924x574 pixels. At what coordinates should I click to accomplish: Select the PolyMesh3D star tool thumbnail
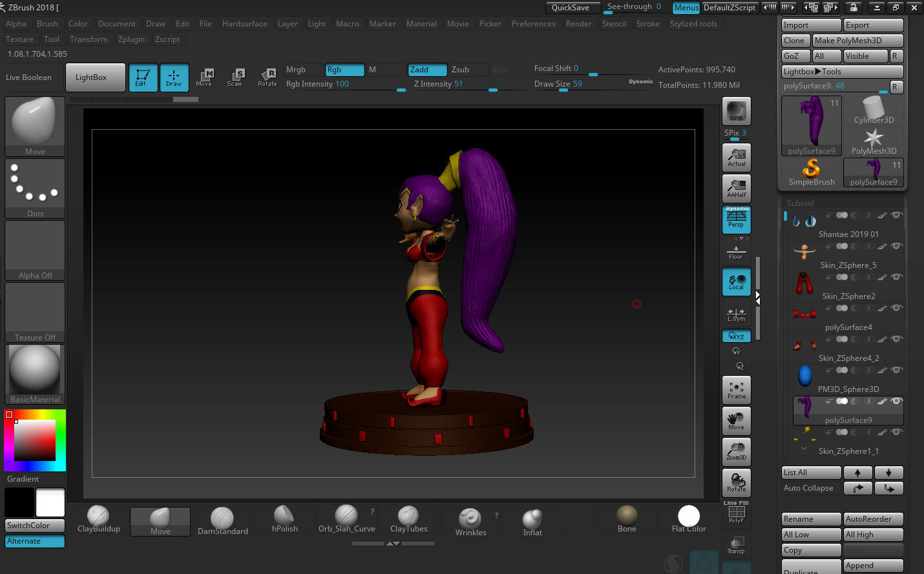click(874, 141)
